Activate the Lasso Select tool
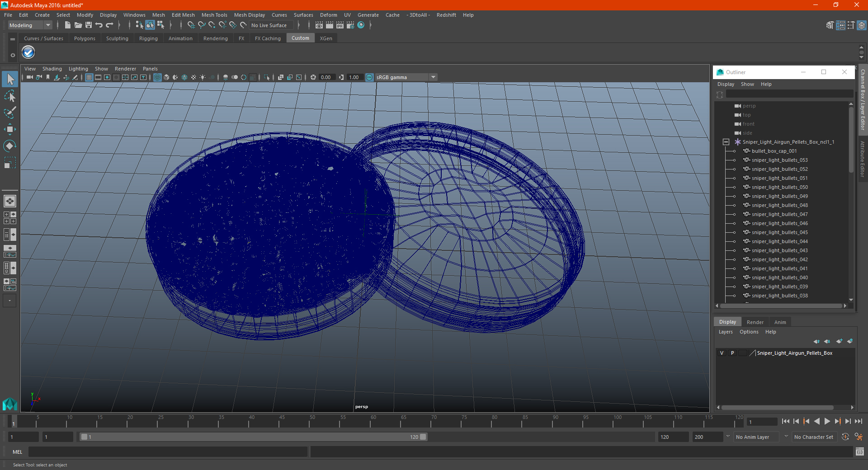Viewport: 868px width, 470px height. pos(10,96)
